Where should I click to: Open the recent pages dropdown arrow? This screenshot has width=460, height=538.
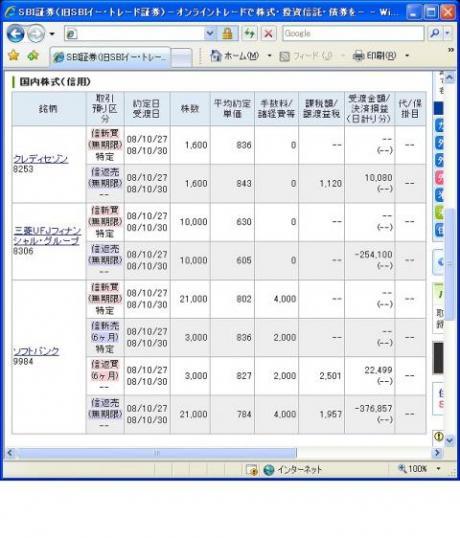pos(52,34)
